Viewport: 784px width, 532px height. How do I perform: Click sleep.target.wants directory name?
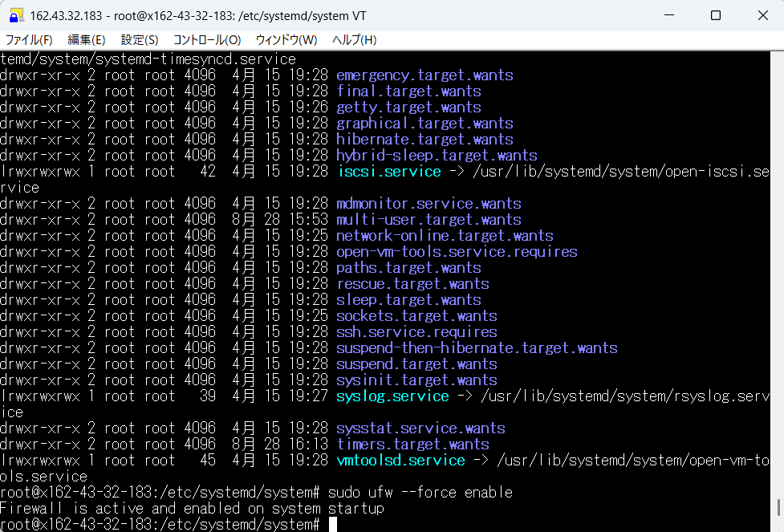tap(408, 299)
